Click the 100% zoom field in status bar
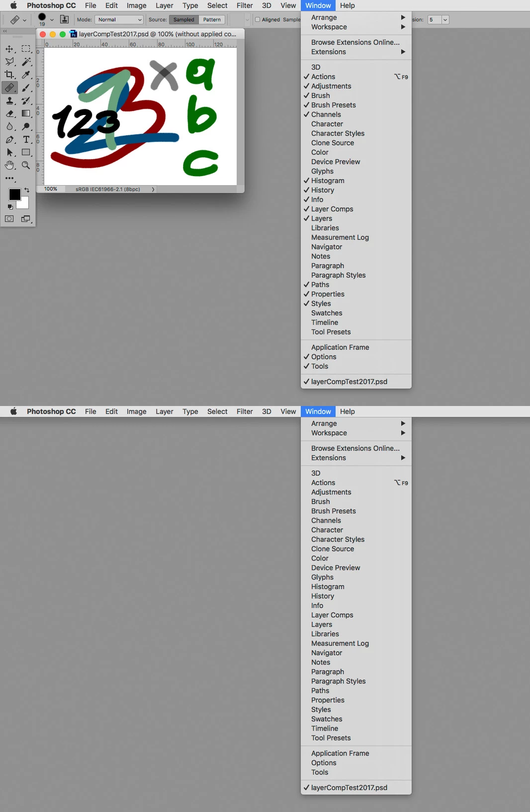Image resolution: width=530 pixels, height=812 pixels. point(51,189)
